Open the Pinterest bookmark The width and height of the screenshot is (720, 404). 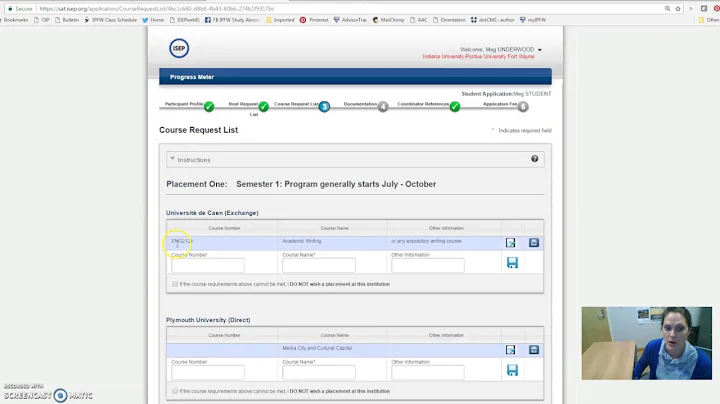click(314, 20)
